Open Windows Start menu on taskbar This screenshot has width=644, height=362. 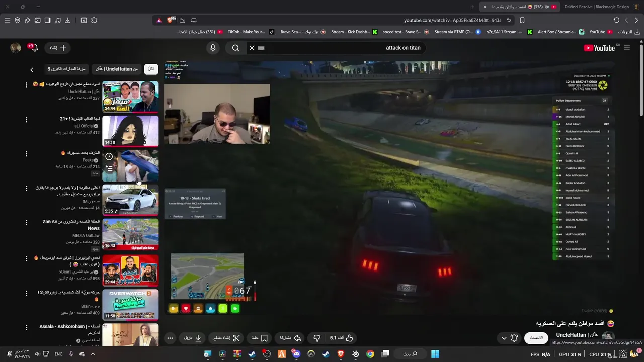pos(435,354)
